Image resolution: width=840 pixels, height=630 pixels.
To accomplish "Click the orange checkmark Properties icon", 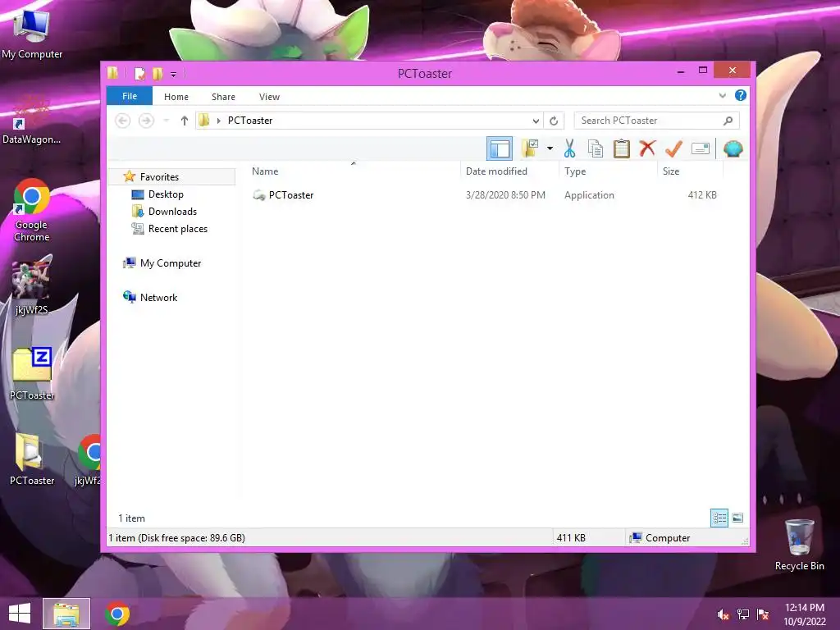I will tap(673, 148).
